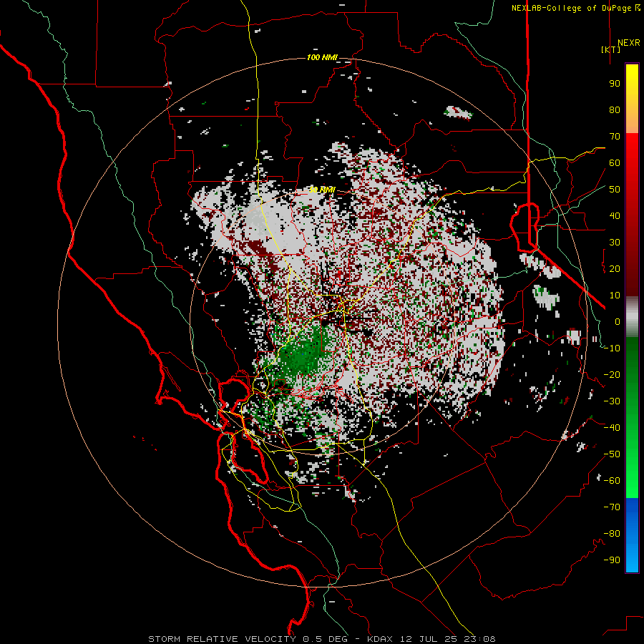This screenshot has width=644, height=644.
Task: Select the 0 value on velocity scale
Action: [618, 322]
